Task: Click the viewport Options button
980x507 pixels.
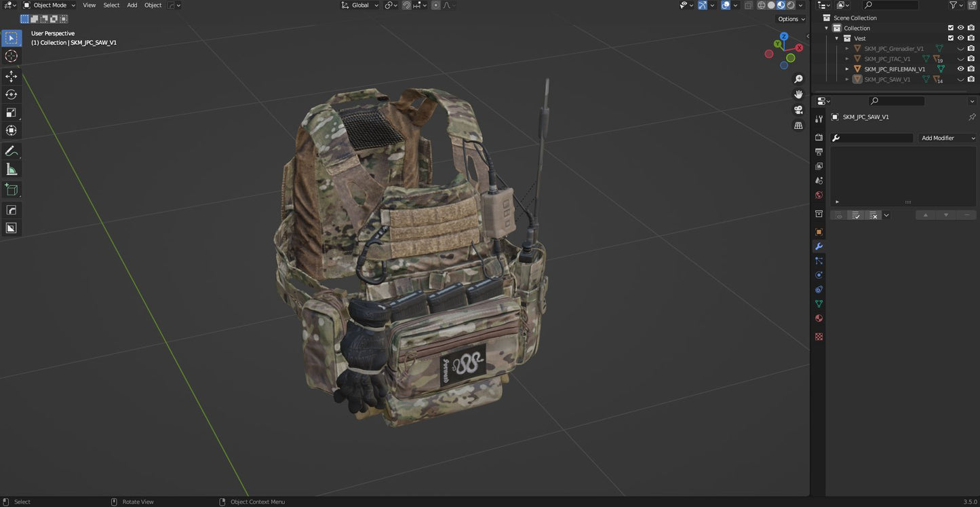Action: 791,19
